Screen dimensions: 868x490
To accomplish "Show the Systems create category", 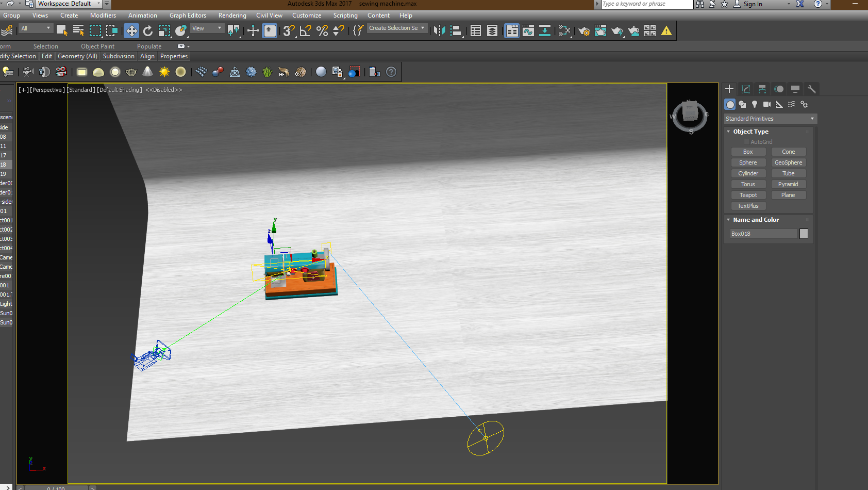I will [804, 104].
